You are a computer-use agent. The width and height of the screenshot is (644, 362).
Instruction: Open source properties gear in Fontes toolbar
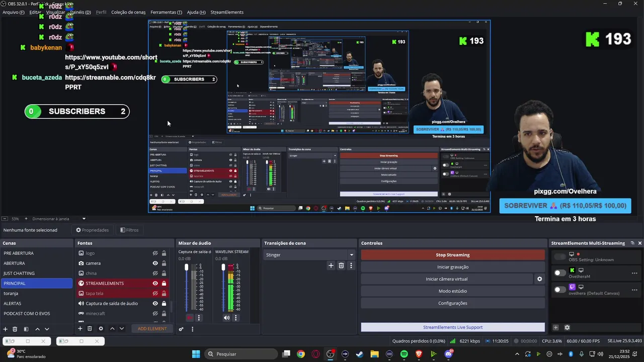pyautogui.click(x=101, y=329)
